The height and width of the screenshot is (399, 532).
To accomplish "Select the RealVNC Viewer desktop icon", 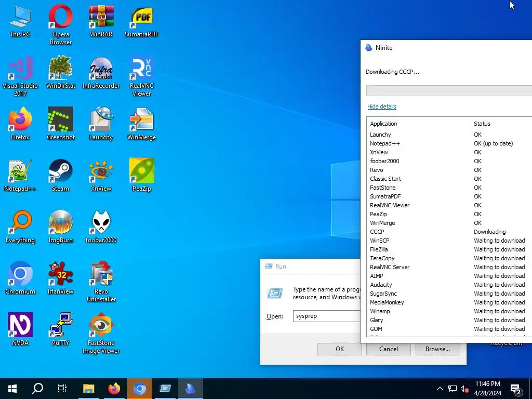I will (141, 76).
